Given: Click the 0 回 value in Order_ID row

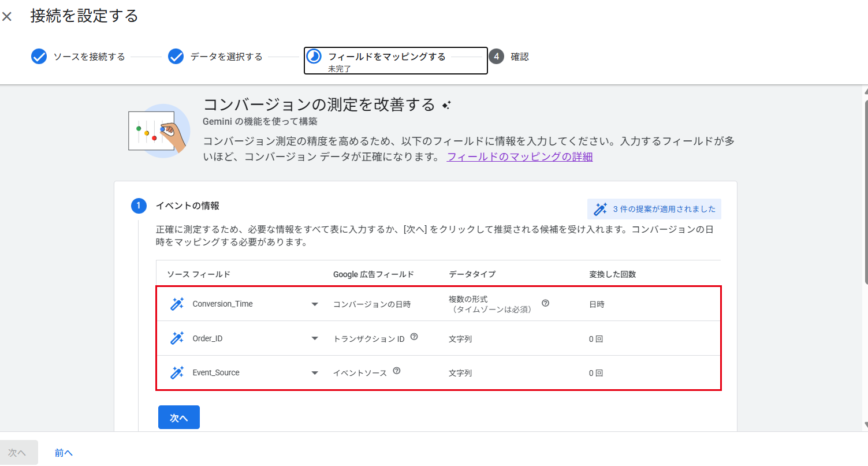Looking at the screenshot, I should [596, 339].
